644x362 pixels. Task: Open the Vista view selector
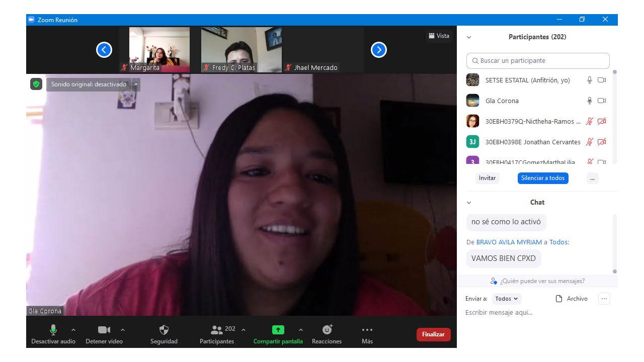tap(439, 36)
